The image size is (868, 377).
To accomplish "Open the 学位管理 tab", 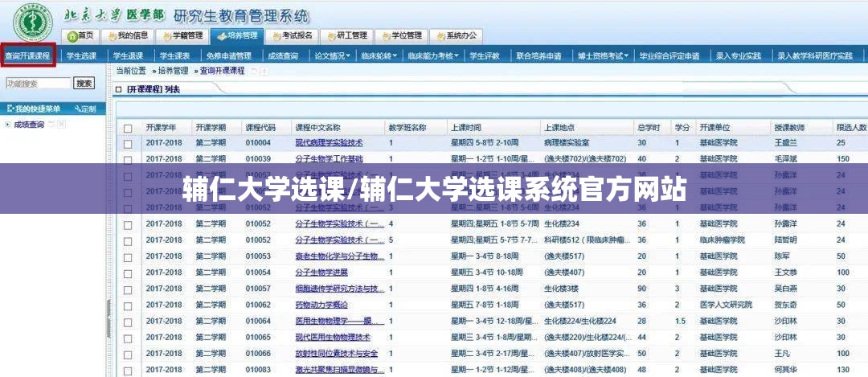I will (401, 36).
